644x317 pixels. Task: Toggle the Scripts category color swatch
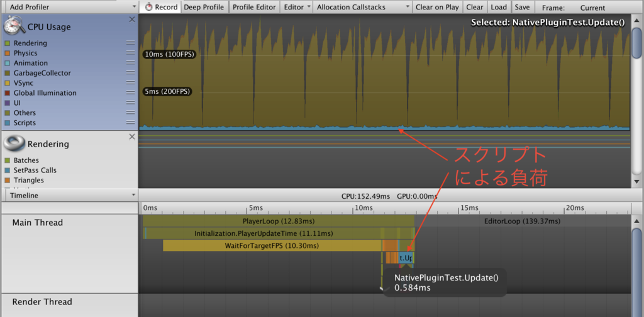[x=7, y=123]
